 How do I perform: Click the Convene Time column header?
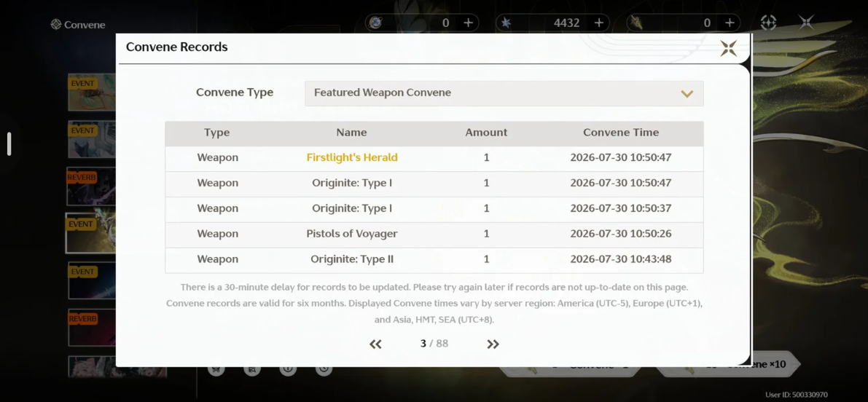point(621,133)
